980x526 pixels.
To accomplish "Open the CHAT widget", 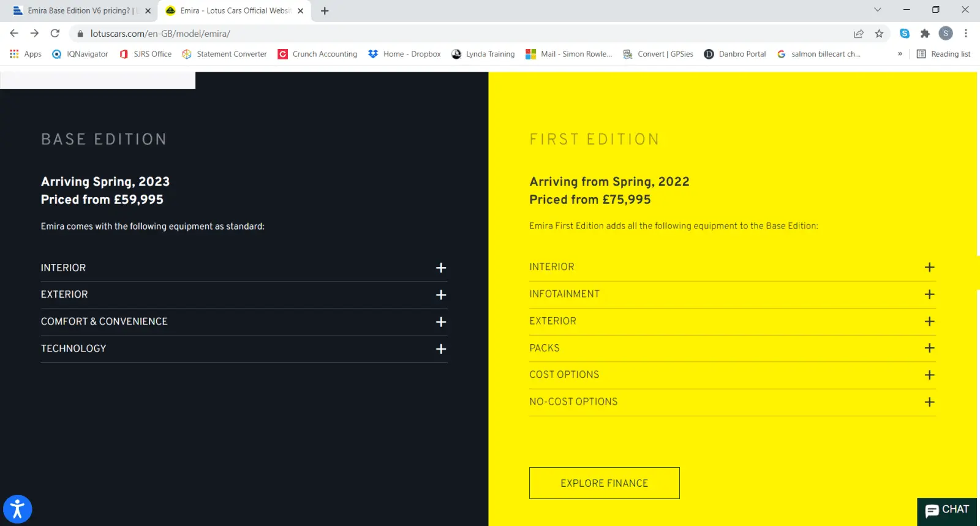I will tap(947, 510).
